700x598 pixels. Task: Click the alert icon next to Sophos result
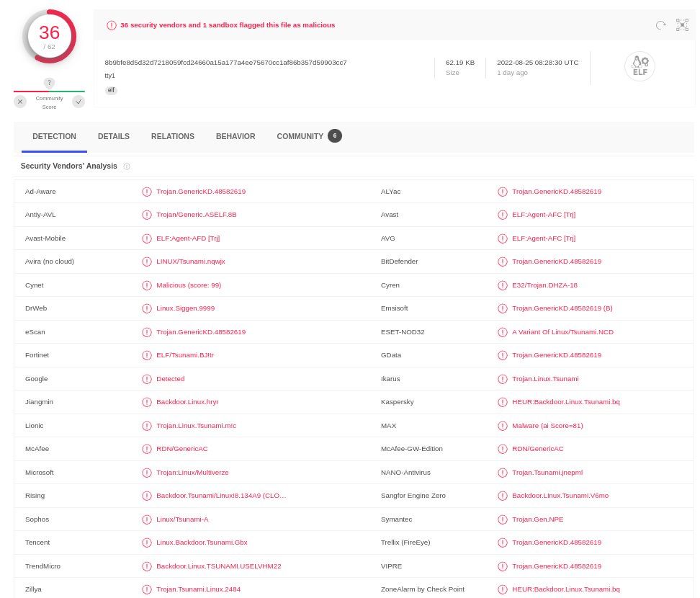(x=147, y=519)
